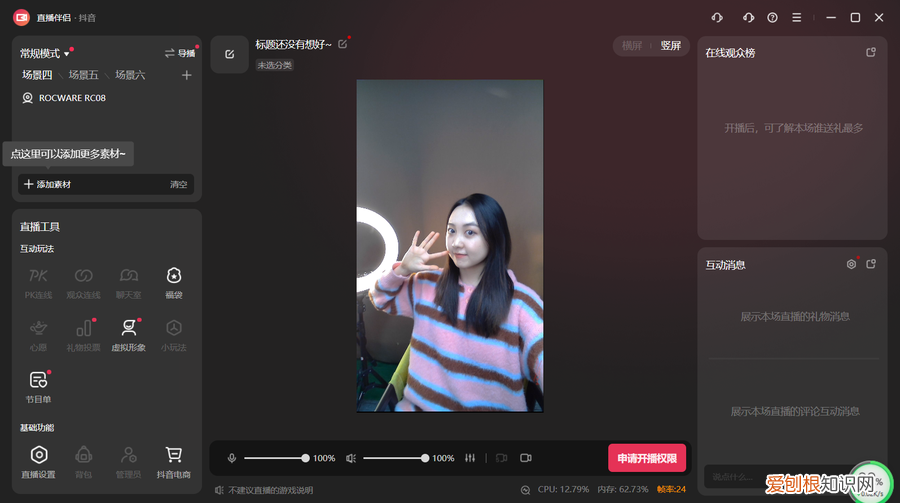The image size is (900, 503).
Task: Adjust the speaker volume slider
Action: [x=396, y=458]
